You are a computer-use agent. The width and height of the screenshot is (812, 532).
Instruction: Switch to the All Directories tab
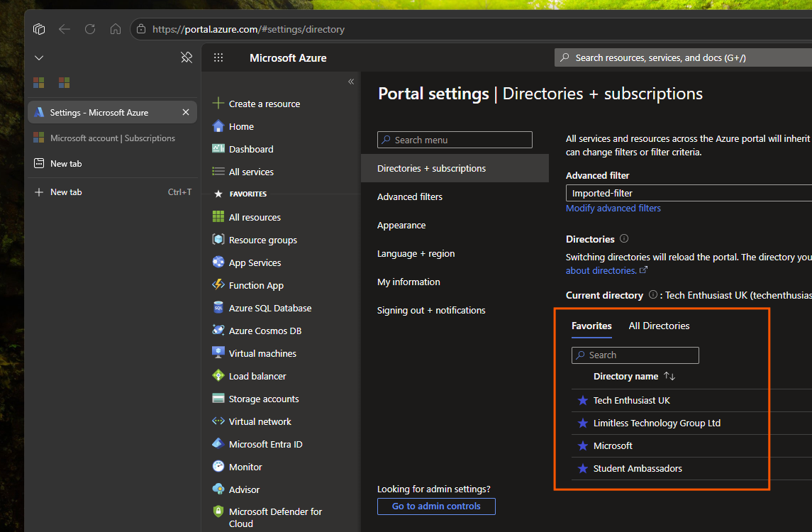[x=659, y=326]
